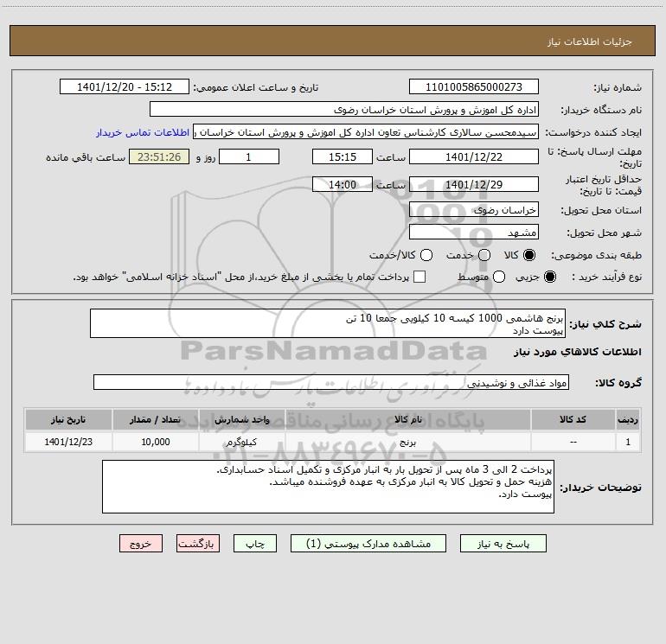Image resolution: width=666 pixels, height=644 pixels.
Task: Click the ردیف column header
Action: (x=628, y=420)
